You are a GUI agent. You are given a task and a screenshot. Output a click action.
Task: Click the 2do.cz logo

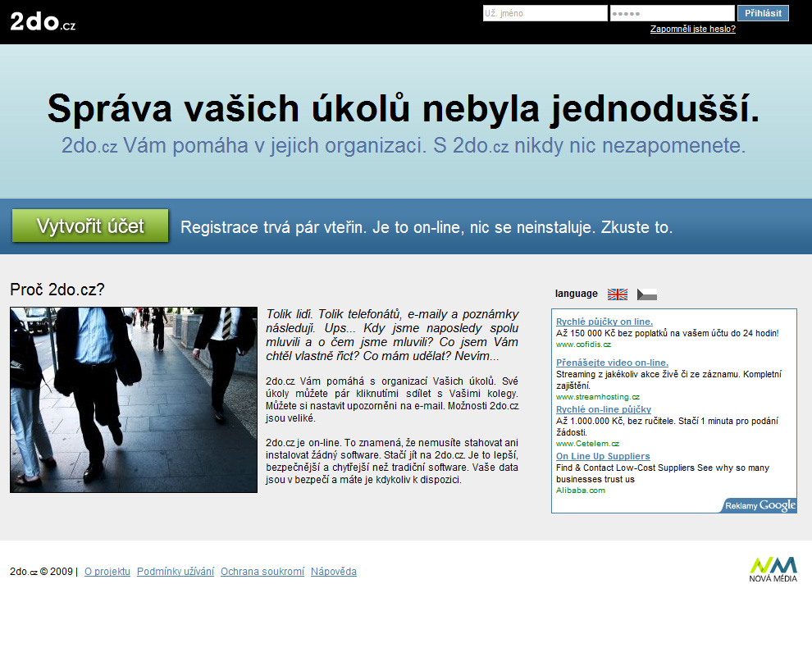click(x=43, y=22)
